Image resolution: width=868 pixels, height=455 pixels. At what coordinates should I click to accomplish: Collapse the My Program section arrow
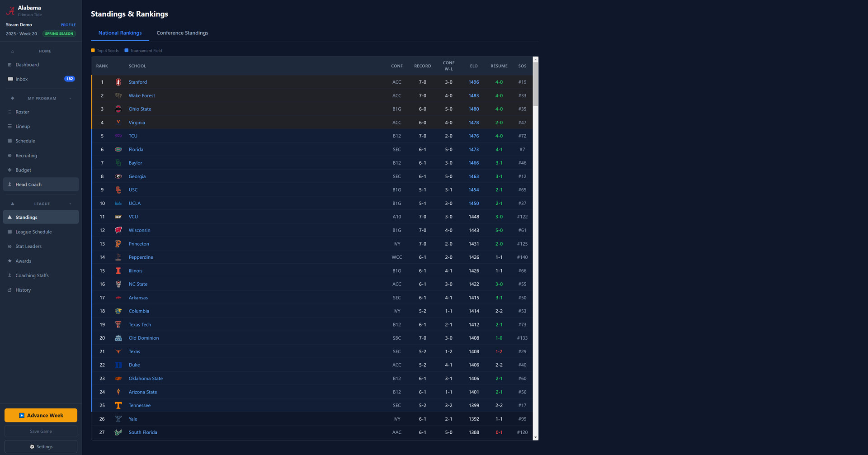click(70, 99)
